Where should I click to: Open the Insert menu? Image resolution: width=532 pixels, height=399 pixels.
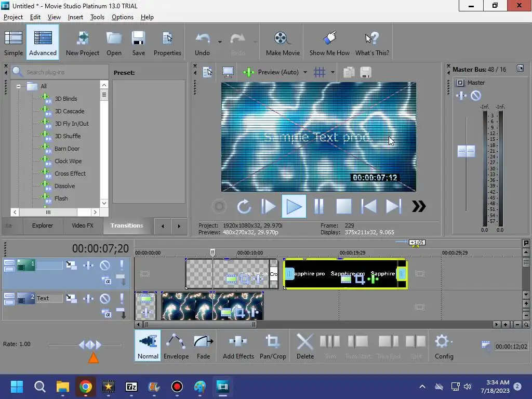75,17
